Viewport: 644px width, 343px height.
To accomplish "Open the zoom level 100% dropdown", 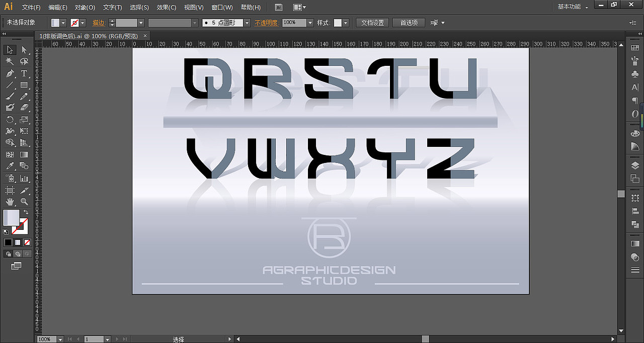I will [x=60, y=339].
